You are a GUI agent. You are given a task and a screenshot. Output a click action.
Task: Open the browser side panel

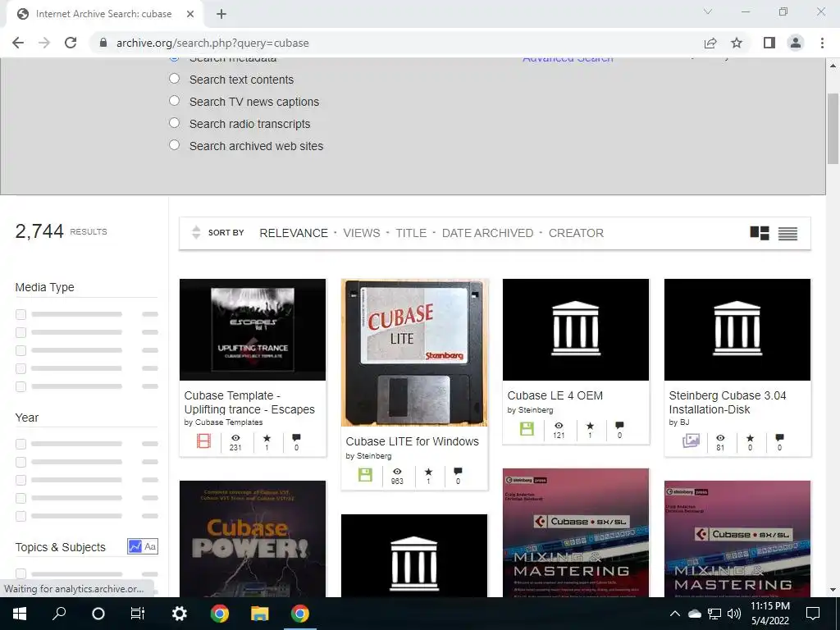pyautogui.click(x=769, y=43)
